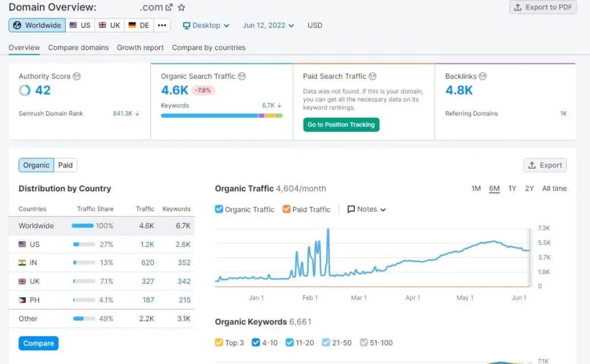590x364 pixels.
Task: Click the Authority Score info icon
Action: click(77, 76)
